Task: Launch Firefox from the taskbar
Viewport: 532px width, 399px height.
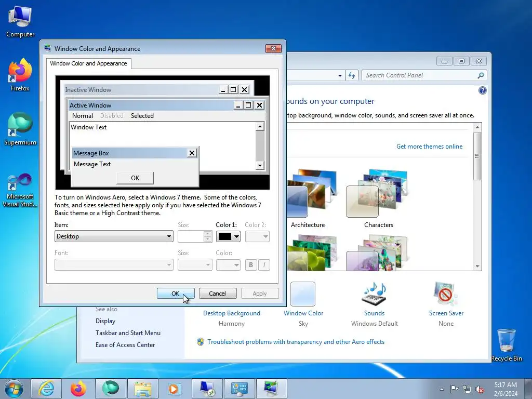Action: coord(78,389)
